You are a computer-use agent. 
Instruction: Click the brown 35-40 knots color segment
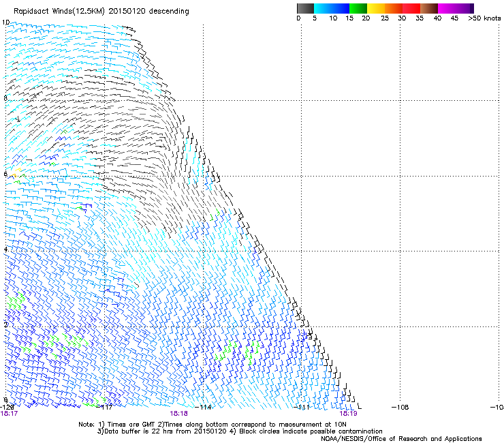point(429,8)
